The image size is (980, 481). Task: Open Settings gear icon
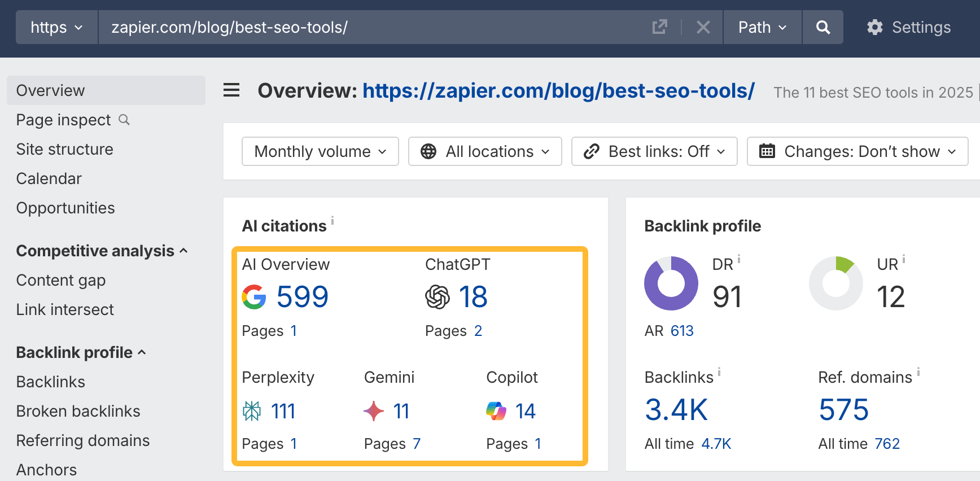(875, 27)
